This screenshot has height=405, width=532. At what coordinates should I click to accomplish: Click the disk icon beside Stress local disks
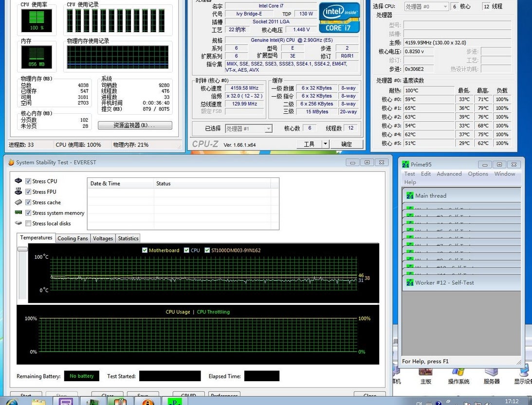click(x=18, y=223)
